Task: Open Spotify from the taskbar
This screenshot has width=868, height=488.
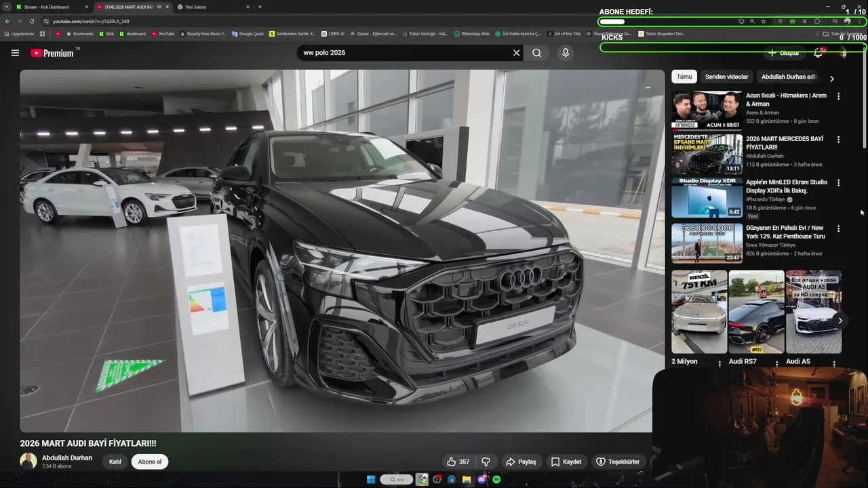Action: [x=496, y=479]
